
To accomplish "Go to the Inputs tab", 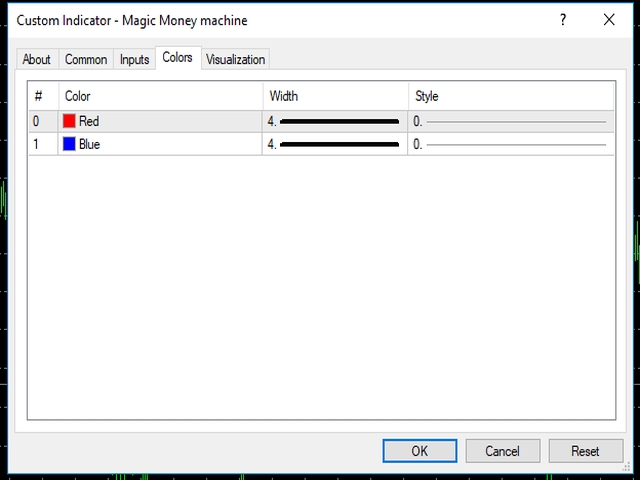I will 134,59.
